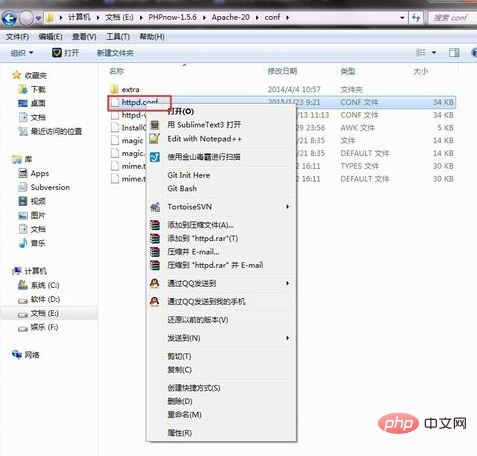Image resolution: width=477 pixels, height=456 pixels.
Task: Click the 组织 toolbar button
Action: click(x=22, y=53)
